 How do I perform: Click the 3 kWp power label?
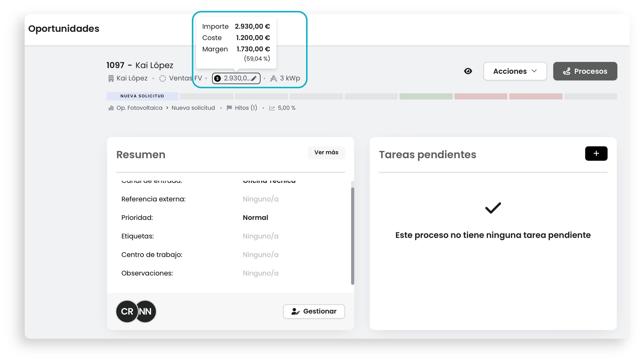[x=290, y=78]
